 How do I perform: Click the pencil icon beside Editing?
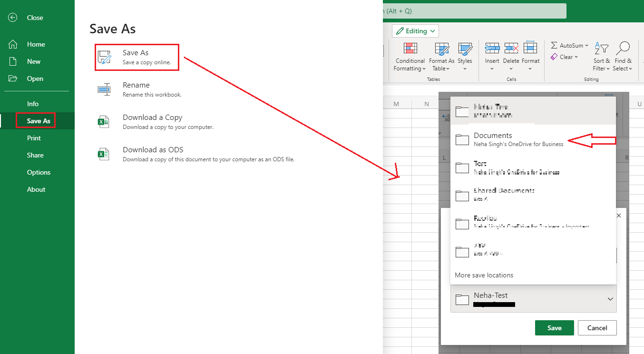pos(400,31)
